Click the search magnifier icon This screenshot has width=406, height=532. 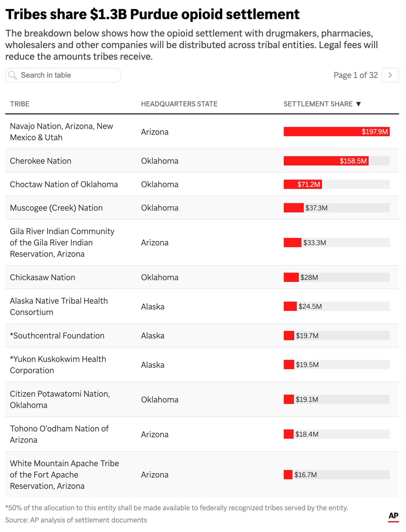tap(13, 75)
